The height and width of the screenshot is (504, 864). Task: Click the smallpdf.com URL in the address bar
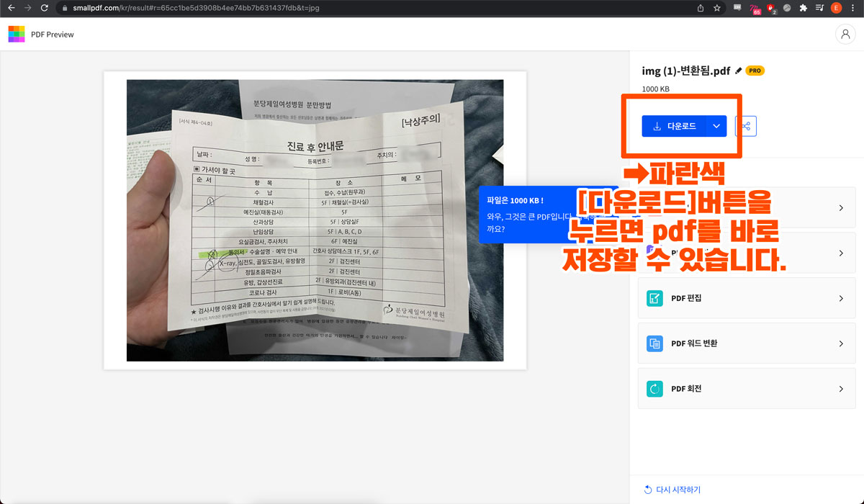(196, 8)
